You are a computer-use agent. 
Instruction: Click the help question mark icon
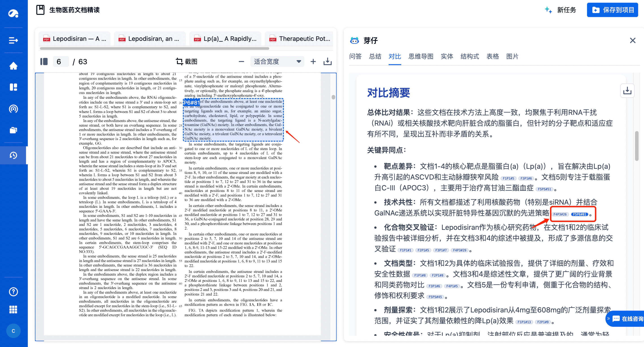[13, 292]
